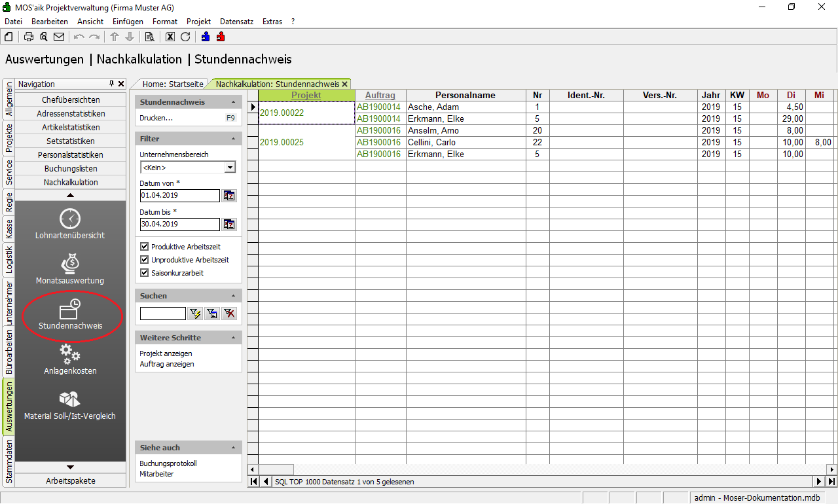Viewport: 838px width, 504px height.
Task: Open the Unternehmensbereich dropdown
Action: (229, 168)
